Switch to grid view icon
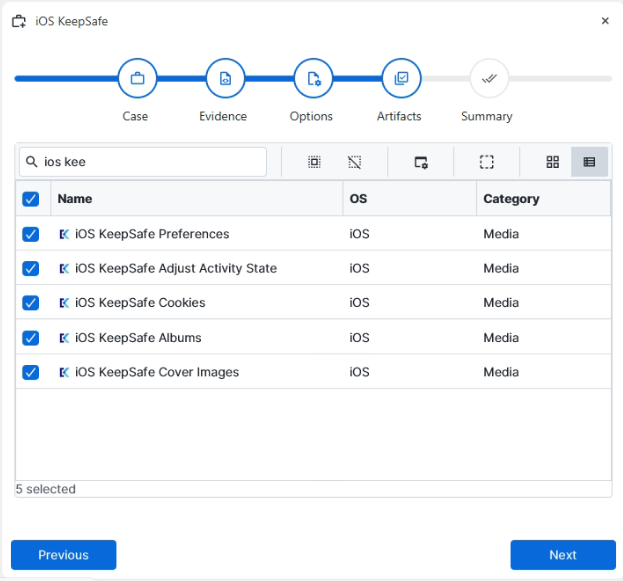This screenshot has height=581, width=623. point(552,162)
